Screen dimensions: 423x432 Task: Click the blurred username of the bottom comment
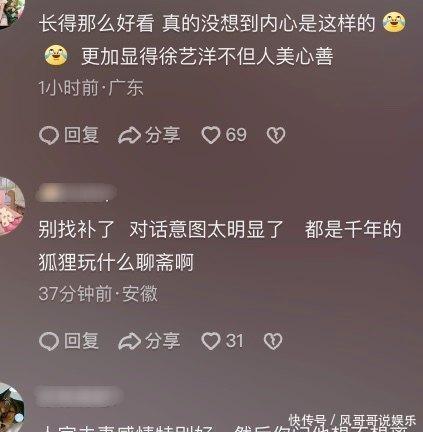(x=79, y=396)
